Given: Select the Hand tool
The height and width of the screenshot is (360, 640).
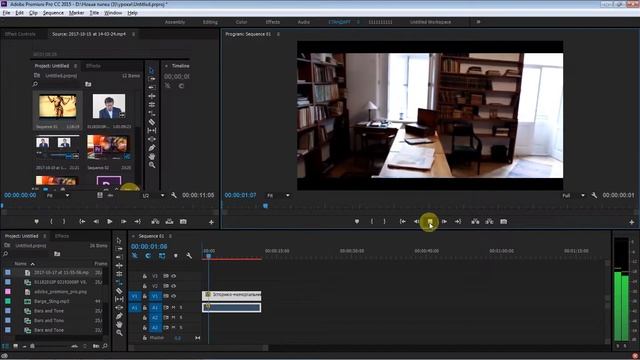Looking at the screenshot, I should pyautogui.click(x=119, y=324).
